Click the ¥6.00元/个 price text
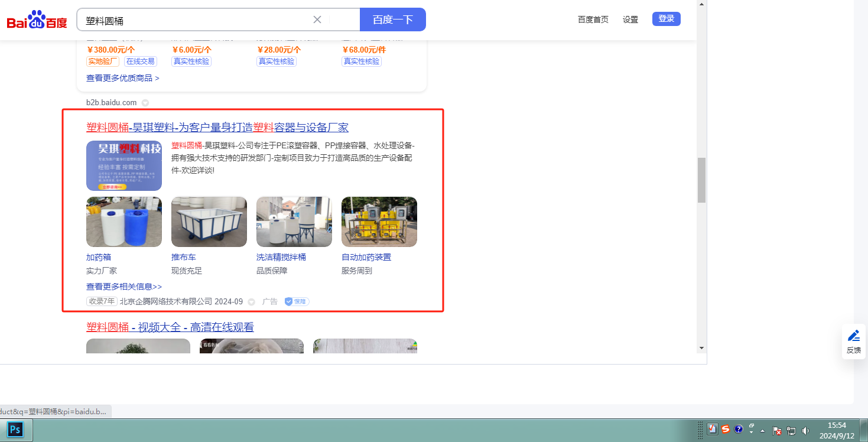This screenshot has width=868, height=442. pos(191,50)
